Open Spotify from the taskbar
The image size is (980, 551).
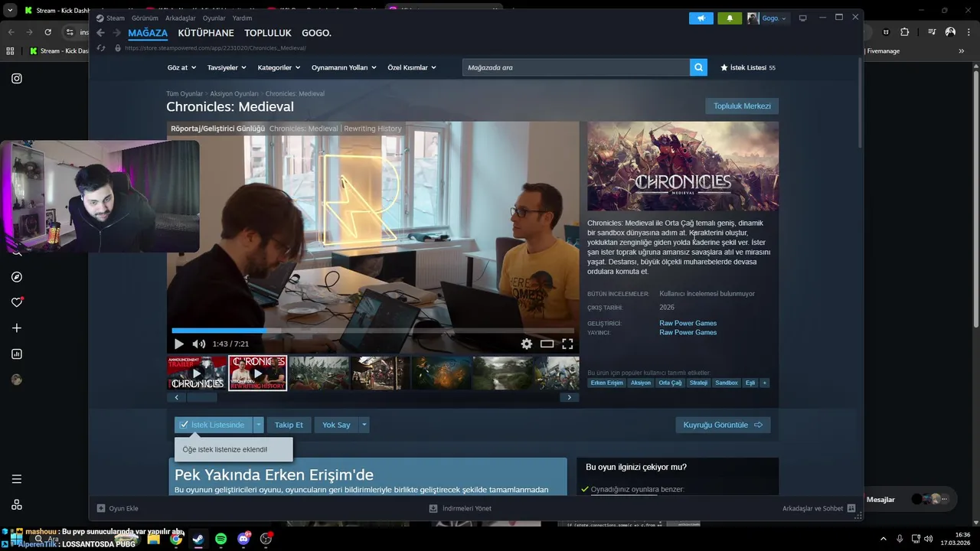(x=220, y=539)
